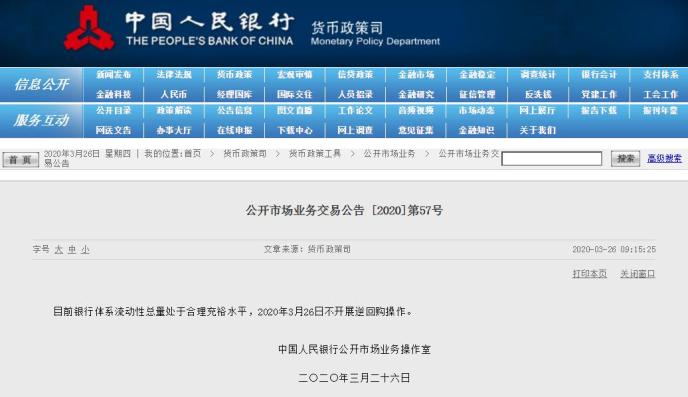Open the 货币政策 menu item
The width and height of the screenshot is (688, 397).
(234, 75)
